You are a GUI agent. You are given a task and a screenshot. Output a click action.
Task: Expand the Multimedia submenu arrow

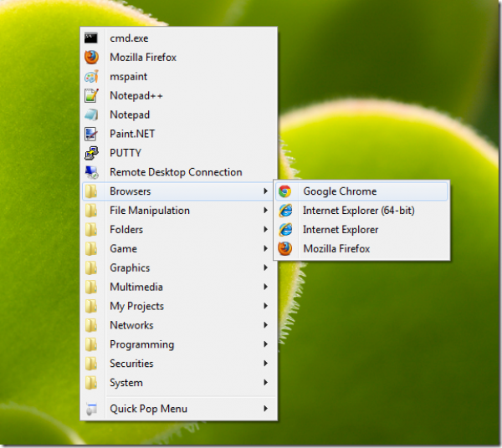tap(265, 288)
